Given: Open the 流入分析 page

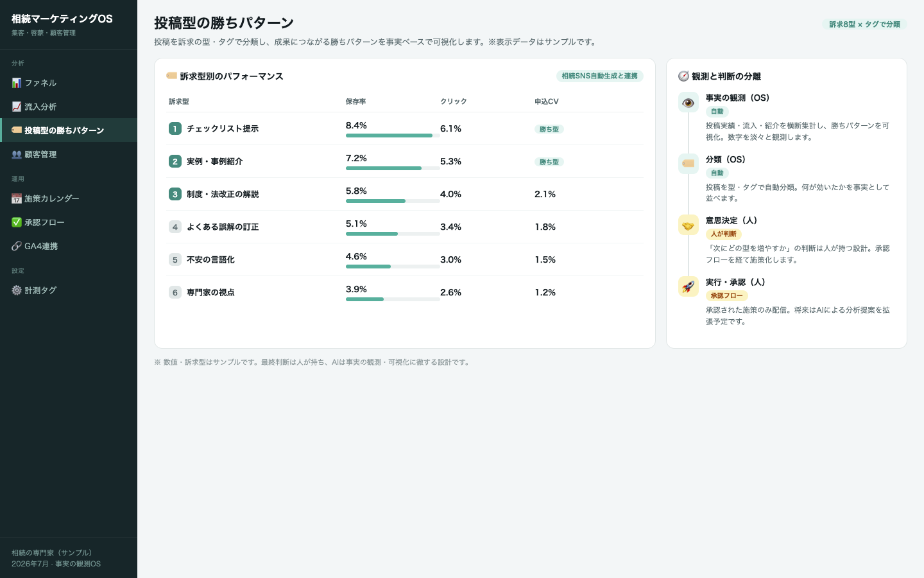Looking at the screenshot, I should tap(69, 107).
